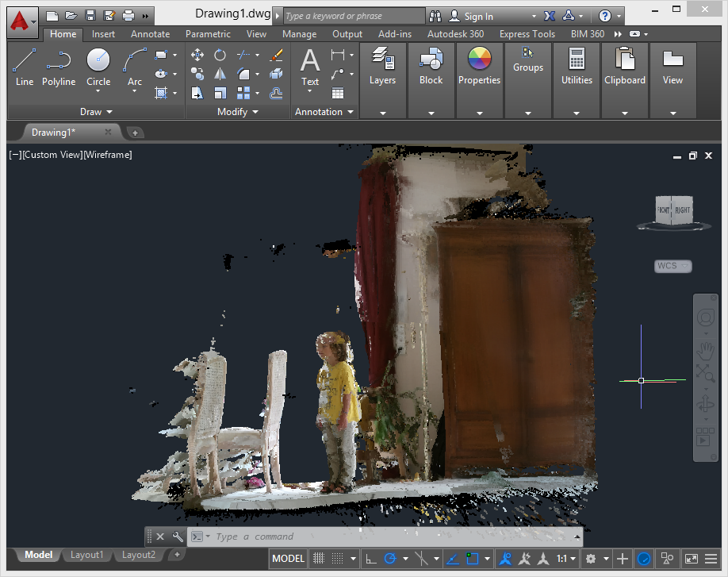Click the MODEL space button
Screen dimensions: 728x577
[x=288, y=559]
